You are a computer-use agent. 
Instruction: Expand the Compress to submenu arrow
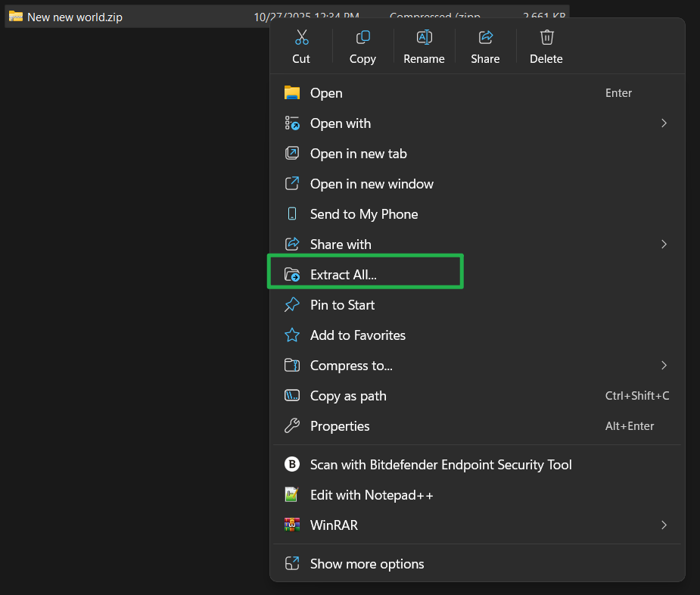[664, 366]
